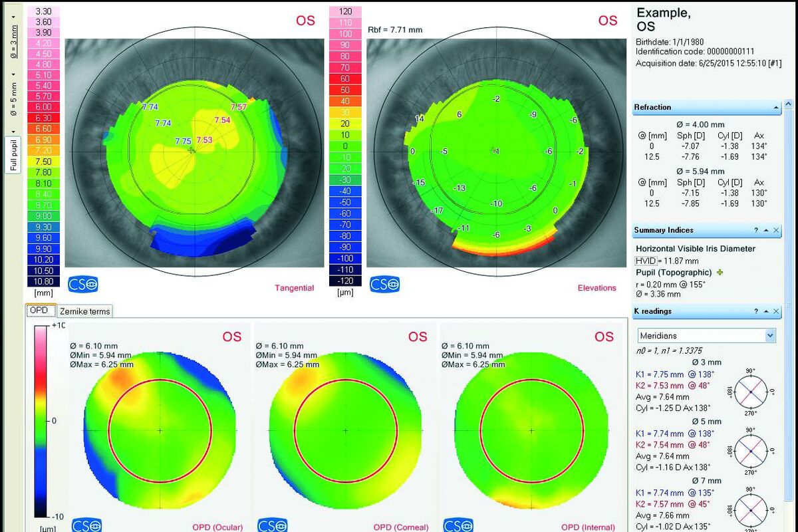Image resolution: width=798 pixels, height=532 pixels.
Task: Close the Summary Indices panel
Action: point(776,230)
